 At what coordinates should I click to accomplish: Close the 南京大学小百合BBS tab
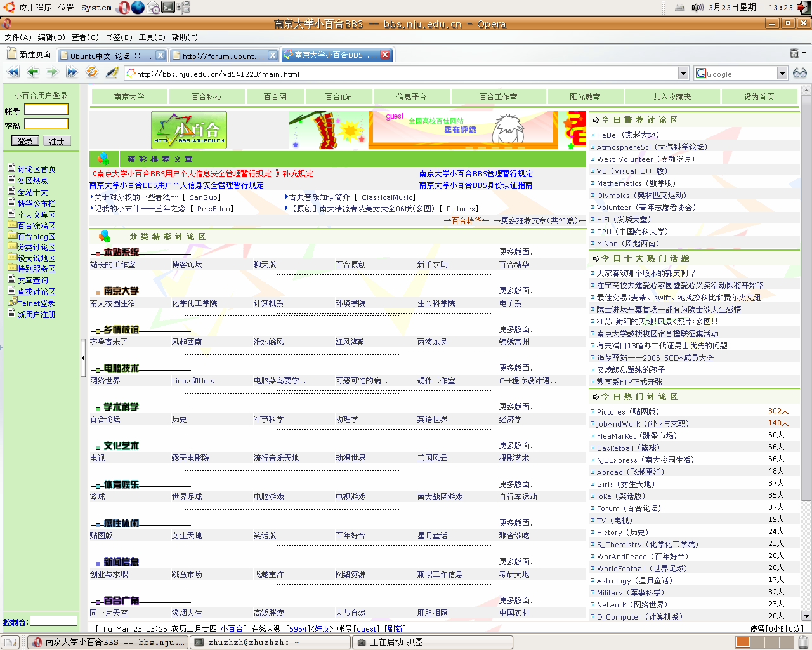click(x=385, y=55)
